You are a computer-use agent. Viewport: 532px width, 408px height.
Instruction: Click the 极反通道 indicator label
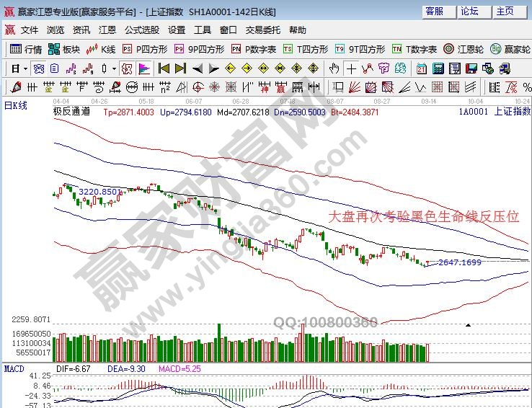(71, 112)
